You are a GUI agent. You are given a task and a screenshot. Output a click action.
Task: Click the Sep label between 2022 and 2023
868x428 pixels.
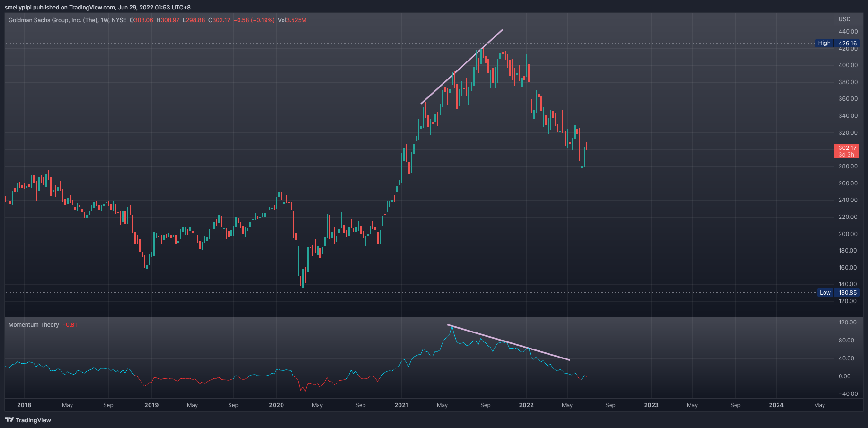pyautogui.click(x=611, y=405)
